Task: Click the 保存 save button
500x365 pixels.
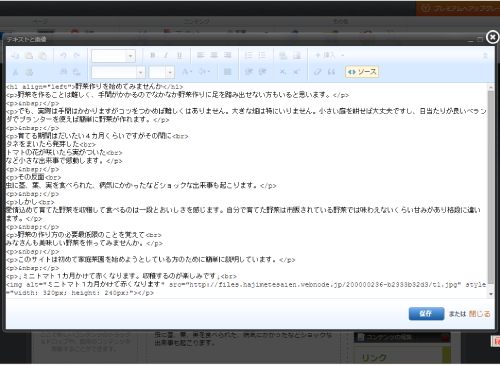Action: [426, 314]
